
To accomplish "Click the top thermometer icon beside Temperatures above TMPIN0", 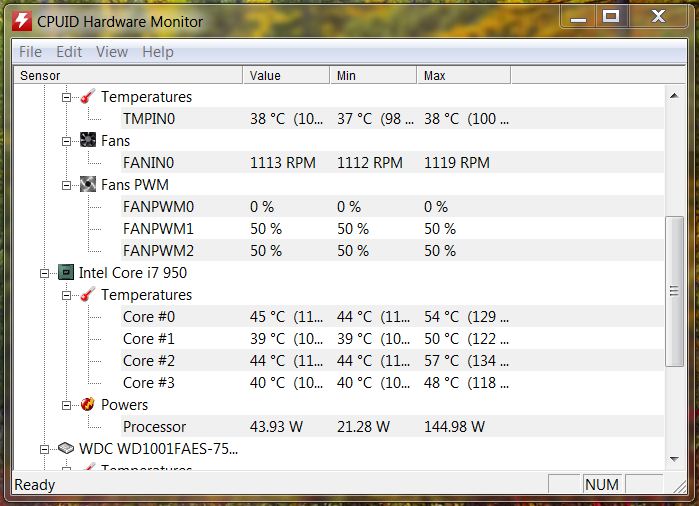I will click(88, 96).
